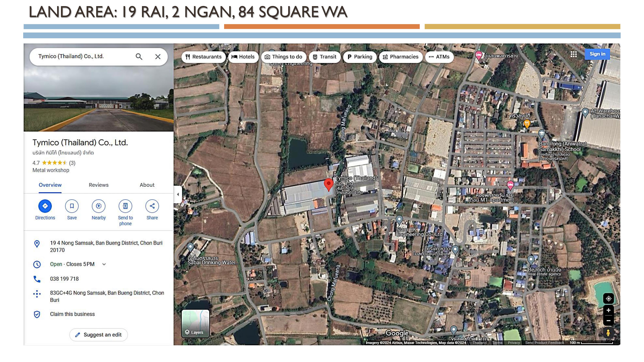This screenshot has height=362, width=644.
Task: Clear the search with the X icon
Action: click(158, 57)
